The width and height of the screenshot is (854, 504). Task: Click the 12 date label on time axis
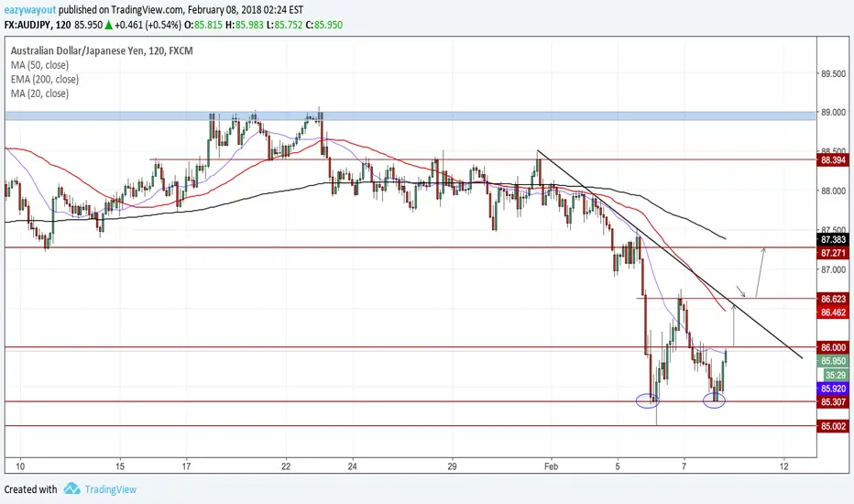783,466
